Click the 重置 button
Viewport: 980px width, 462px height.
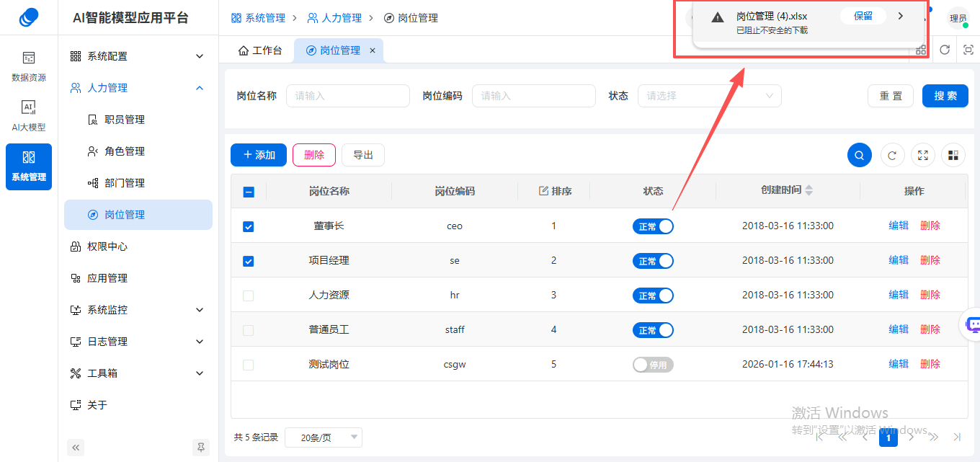pyautogui.click(x=891, y=96)
